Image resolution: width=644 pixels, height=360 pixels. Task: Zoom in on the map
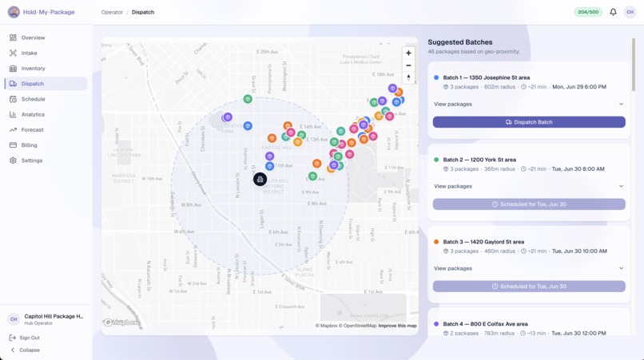click(408, 53)
